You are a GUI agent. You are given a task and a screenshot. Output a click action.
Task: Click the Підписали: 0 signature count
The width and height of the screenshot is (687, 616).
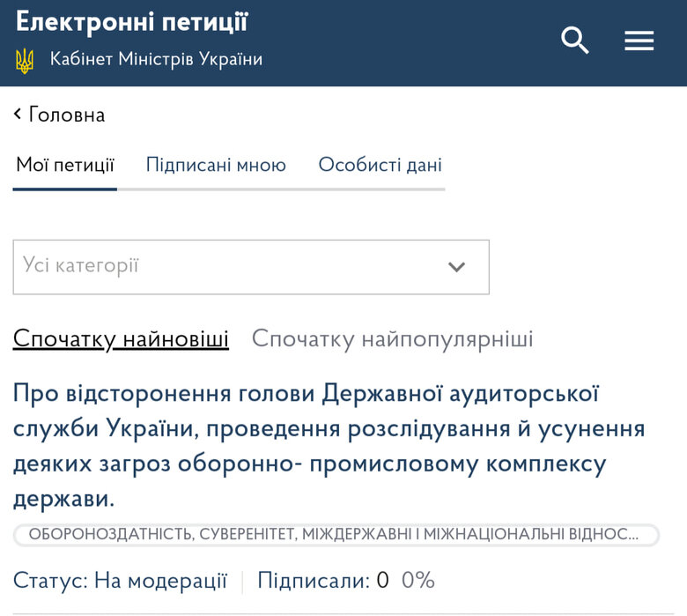[322, 581]
